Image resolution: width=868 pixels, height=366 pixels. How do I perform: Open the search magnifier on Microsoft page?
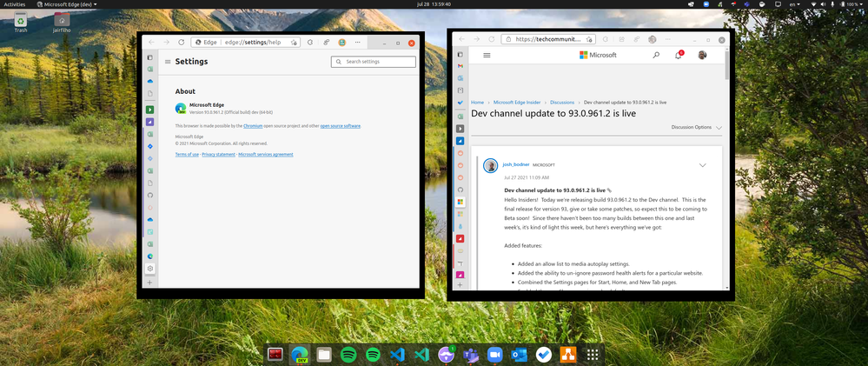click(656, 56)
